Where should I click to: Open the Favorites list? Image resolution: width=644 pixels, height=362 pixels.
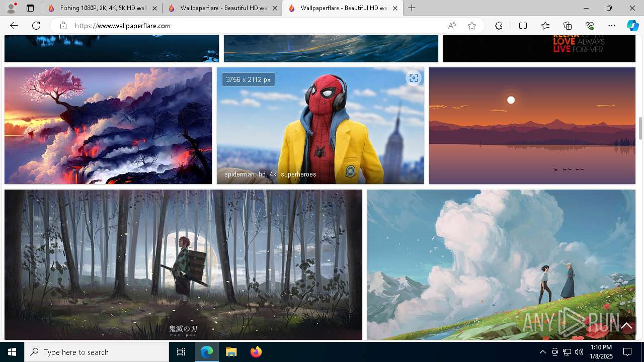click(x=545, y=26)
